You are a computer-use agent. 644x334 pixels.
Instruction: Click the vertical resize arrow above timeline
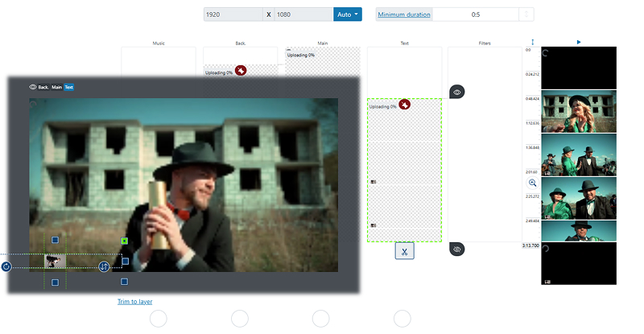[532, 42]
